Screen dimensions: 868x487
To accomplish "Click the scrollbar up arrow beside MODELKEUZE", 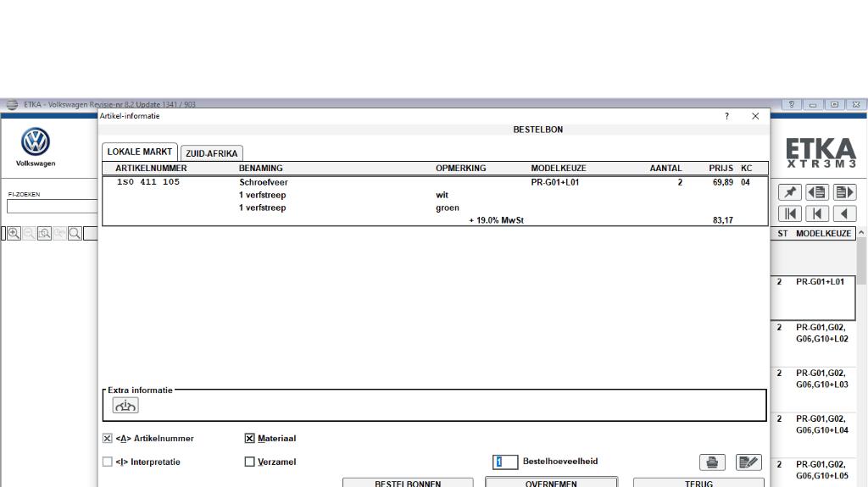I will (x=861, y=233).
